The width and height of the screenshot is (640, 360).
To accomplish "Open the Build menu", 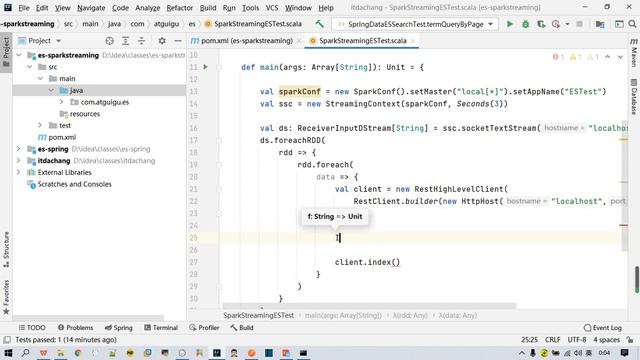I will click(x=208, y=8).
